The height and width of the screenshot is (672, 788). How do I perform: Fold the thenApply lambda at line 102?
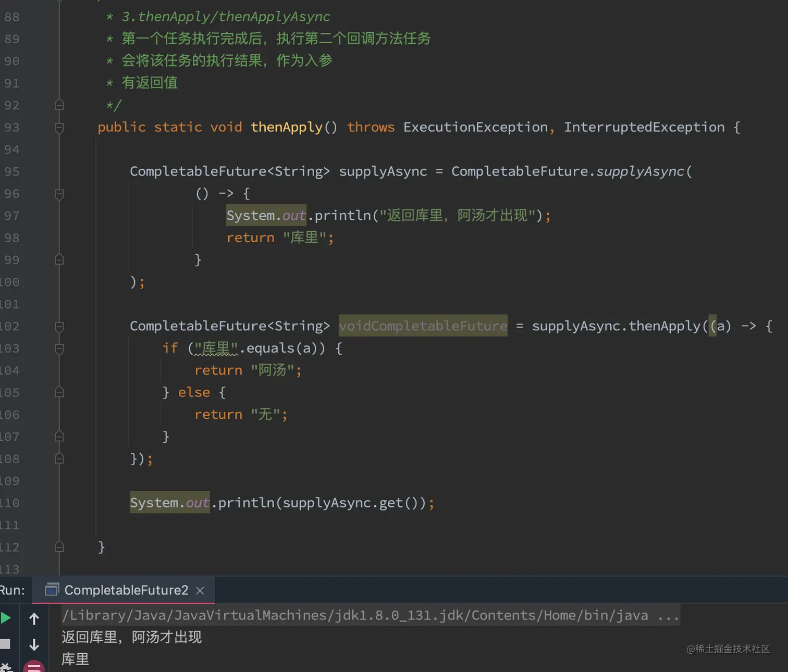(59, 326)
